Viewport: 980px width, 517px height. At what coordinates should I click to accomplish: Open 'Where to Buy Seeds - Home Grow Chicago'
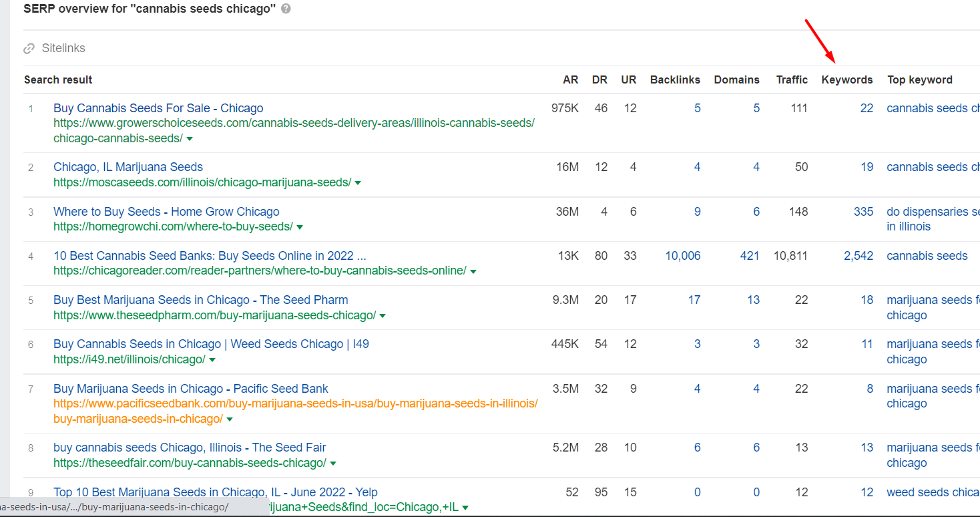(x=166, y=212)
